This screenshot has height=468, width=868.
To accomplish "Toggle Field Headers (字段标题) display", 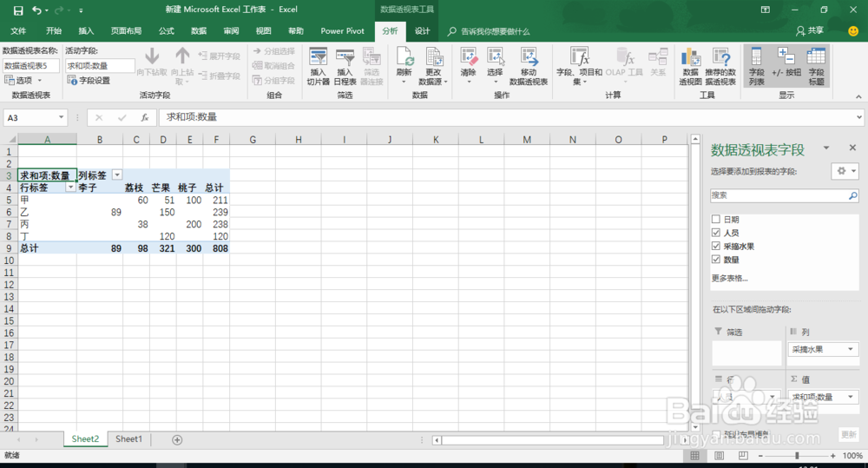I will [817, 67].
